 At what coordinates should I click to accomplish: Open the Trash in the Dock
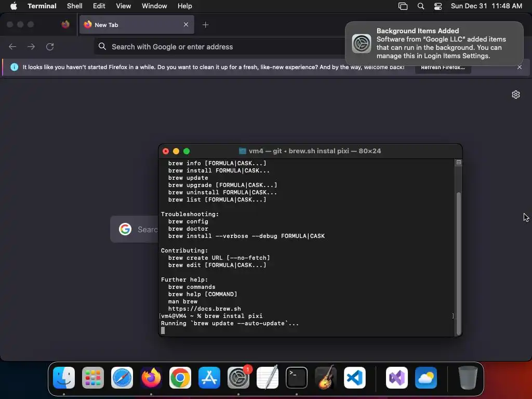click(x=468, y=377)
